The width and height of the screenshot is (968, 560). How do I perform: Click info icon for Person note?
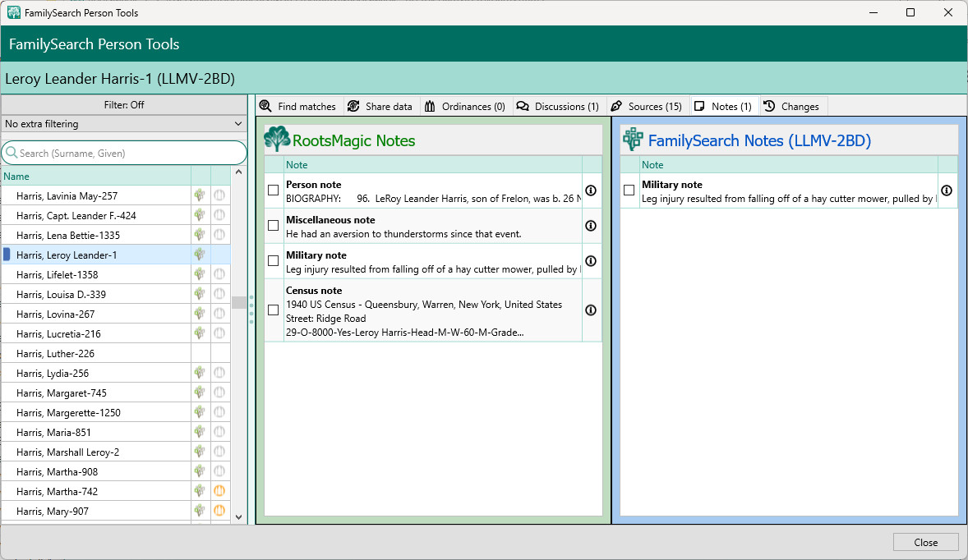click(x=591, y=190)
